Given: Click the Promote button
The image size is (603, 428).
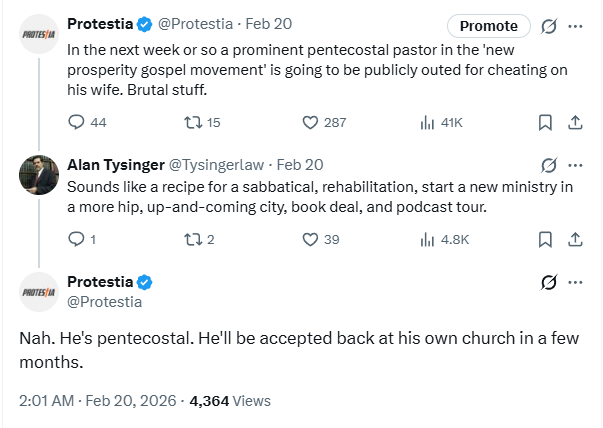Looking at the screenshot, I should click(x=488, y=26).
